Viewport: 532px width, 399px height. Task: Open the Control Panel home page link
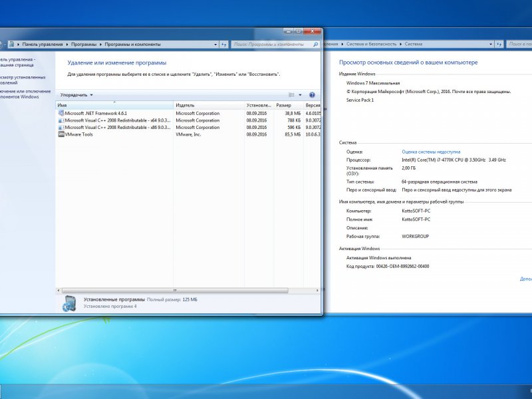pos(18,62)
